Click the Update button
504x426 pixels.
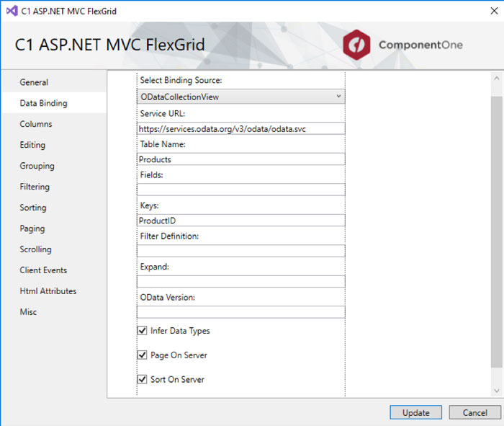point(416,412)
